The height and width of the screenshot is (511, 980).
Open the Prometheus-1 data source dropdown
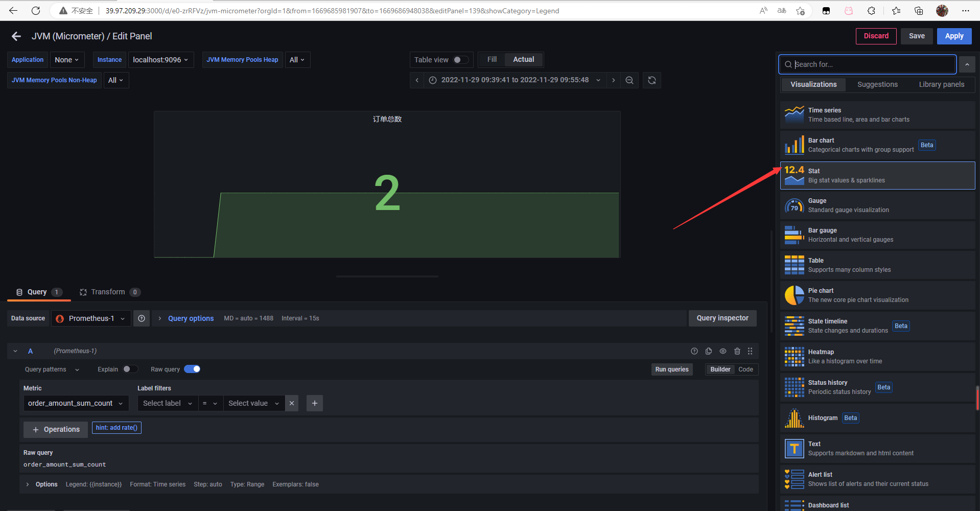(x=91, y=318)
